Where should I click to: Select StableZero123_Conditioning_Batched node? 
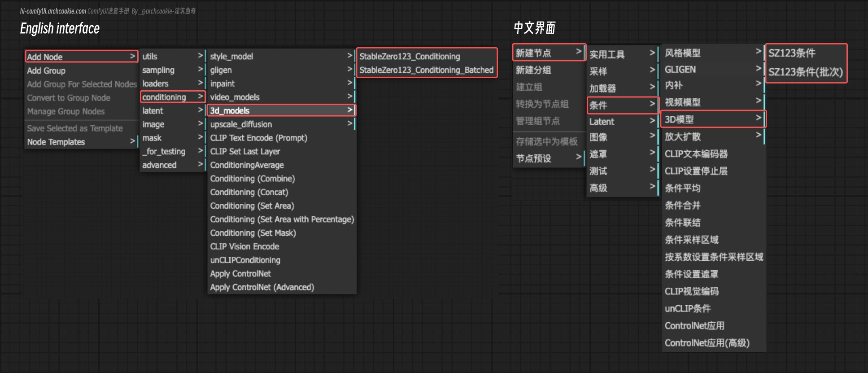coord(427,70)
